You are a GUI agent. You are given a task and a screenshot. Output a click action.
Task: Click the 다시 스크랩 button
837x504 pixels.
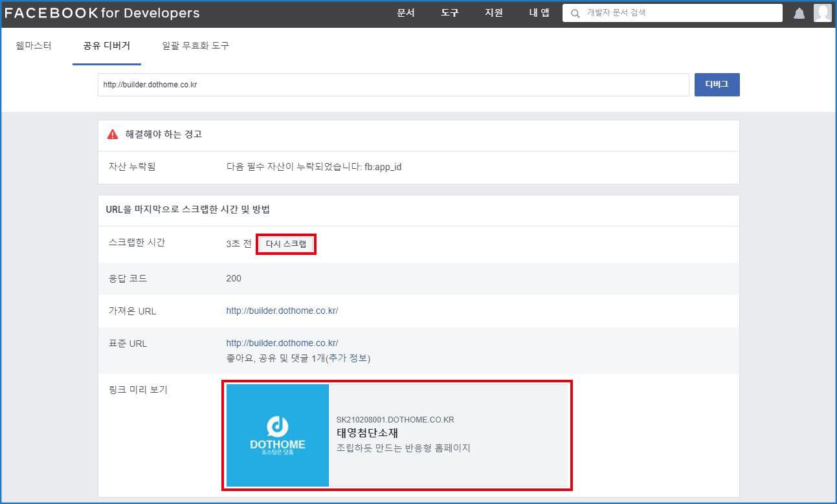(x=286, y=244)
